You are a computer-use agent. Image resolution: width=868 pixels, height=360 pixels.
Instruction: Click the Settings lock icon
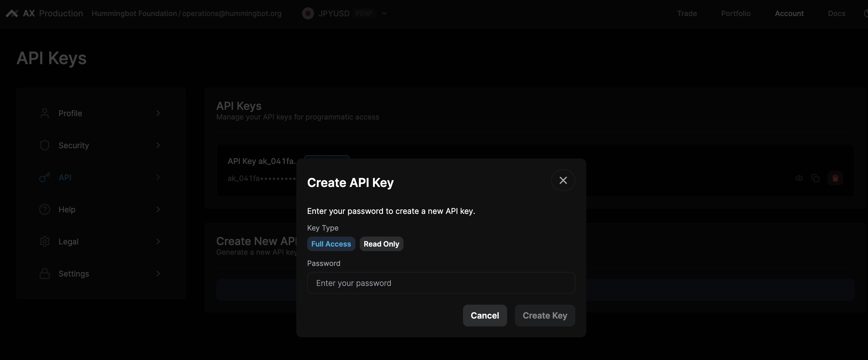click(44, 273)
